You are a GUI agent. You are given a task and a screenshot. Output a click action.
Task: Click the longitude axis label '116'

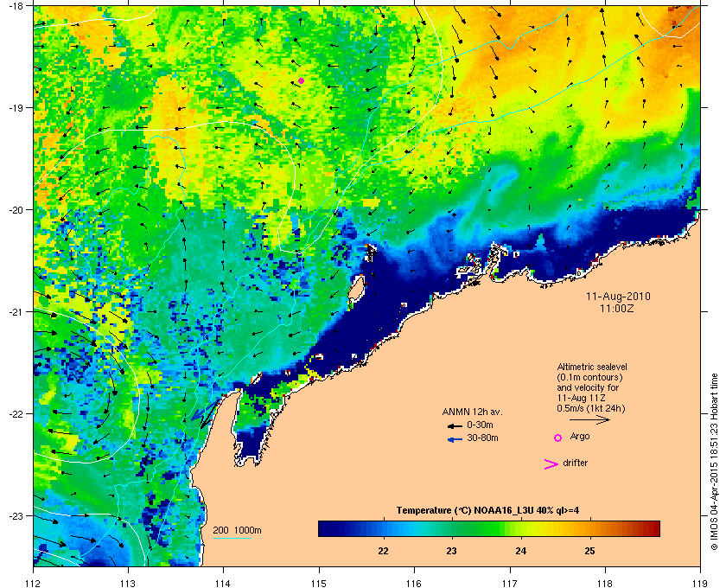click(414, 583)
